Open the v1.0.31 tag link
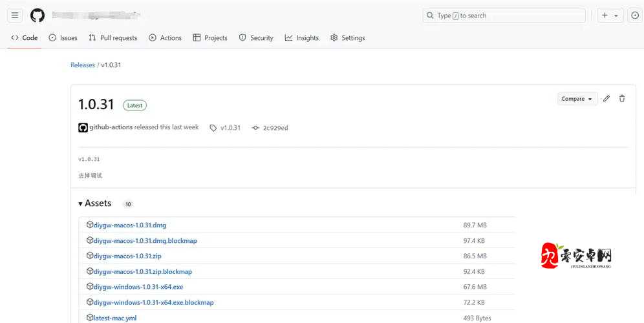 click(x=230, y=128)
